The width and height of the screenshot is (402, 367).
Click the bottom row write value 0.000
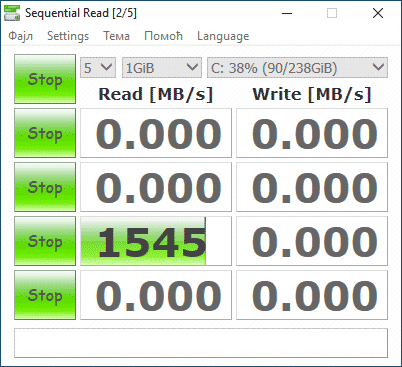pyautogui.click(x=312, y=295)
